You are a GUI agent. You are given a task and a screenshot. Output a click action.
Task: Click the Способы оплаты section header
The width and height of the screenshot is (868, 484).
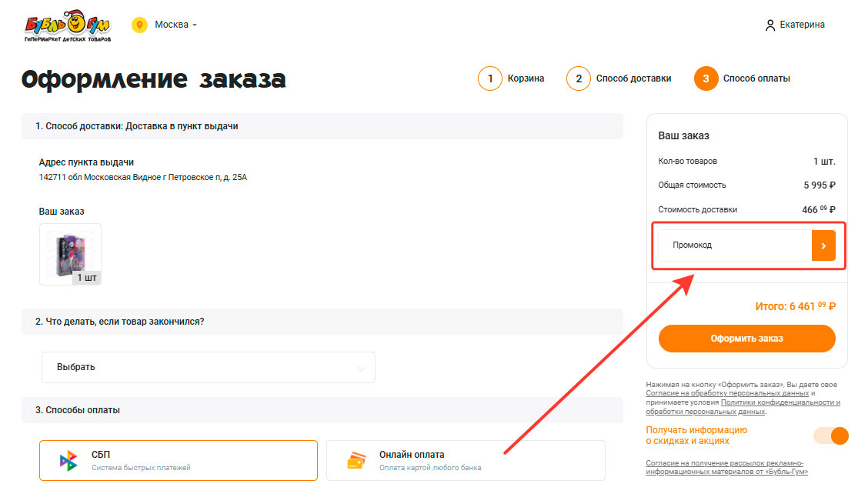coord(322,410)
